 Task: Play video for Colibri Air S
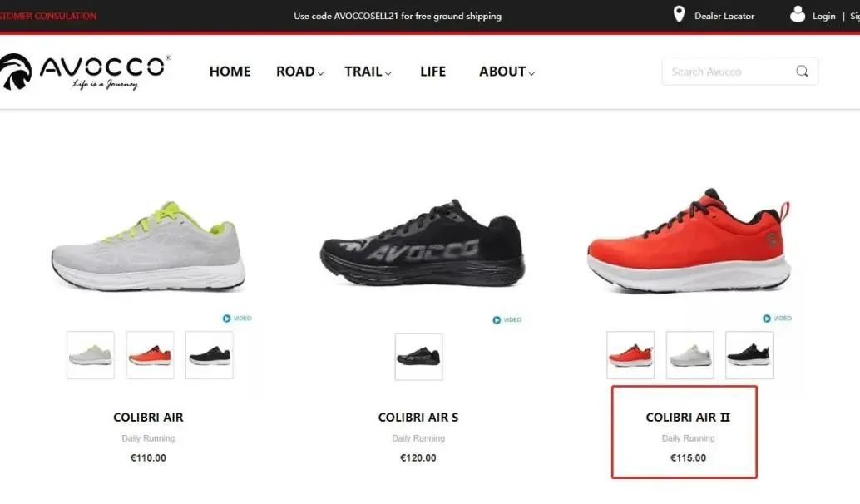pyautogui.click(x=507, y=319)
